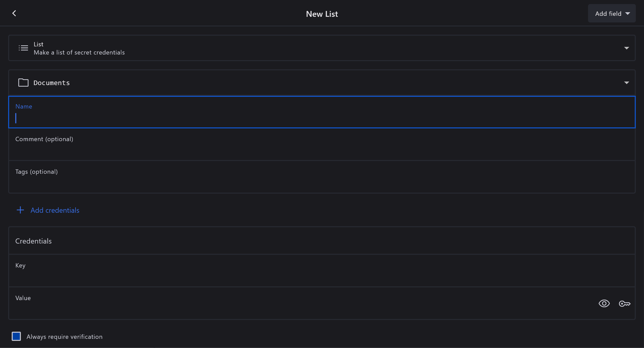Screen dimensions: 644x348
Task: Click the back arrow icon
Action: [14, 14]
